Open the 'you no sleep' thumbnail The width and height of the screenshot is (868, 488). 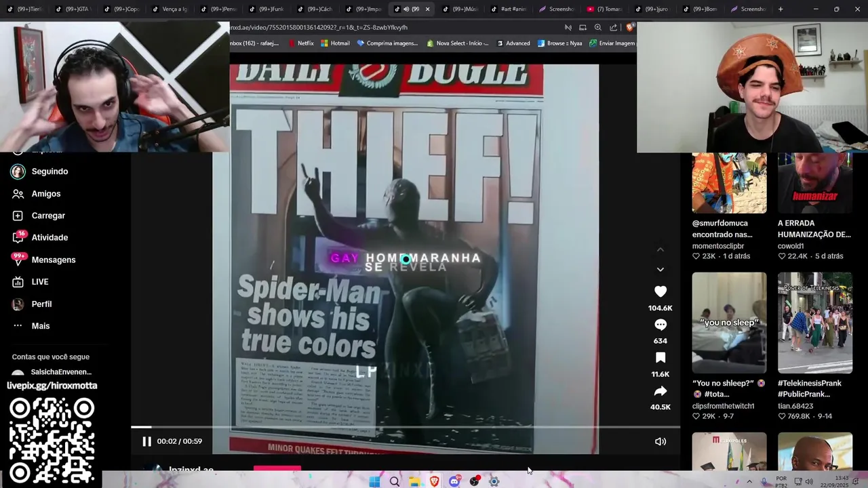[x=729, y=323]
